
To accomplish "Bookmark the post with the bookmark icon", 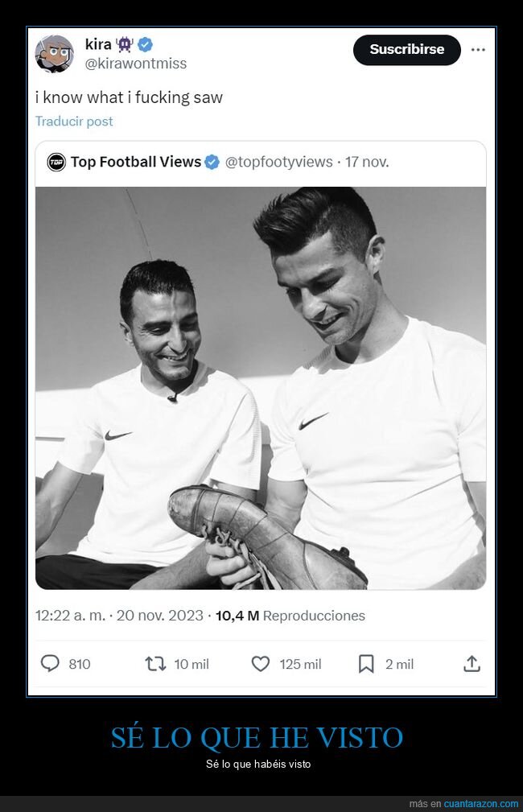I will (366, 664).
